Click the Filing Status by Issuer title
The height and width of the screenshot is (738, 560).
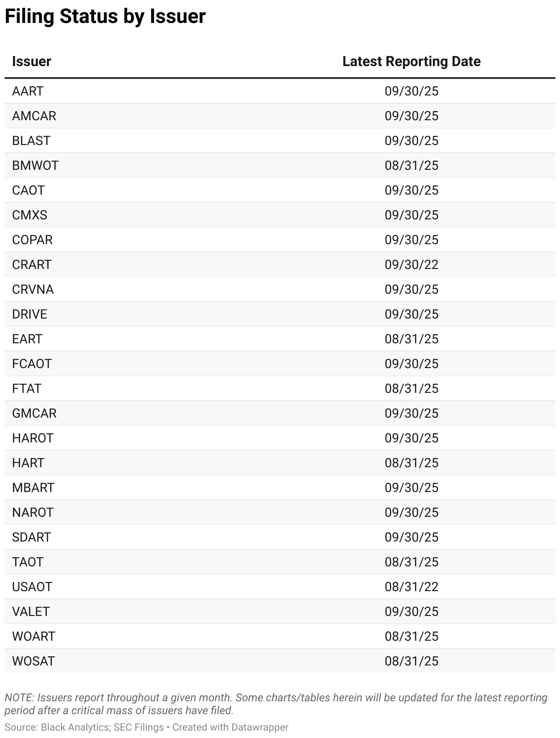pos(105,17)
